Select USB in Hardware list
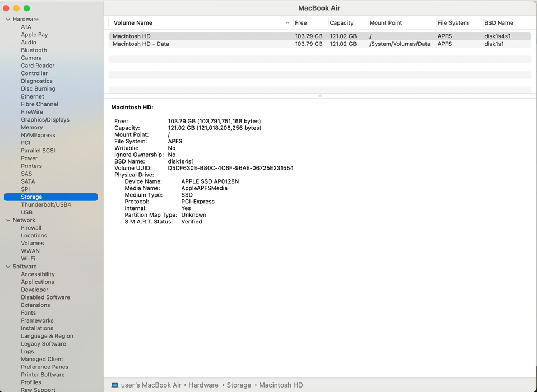The height and width of the screenshot is (392, 537). tap(27, 212)
